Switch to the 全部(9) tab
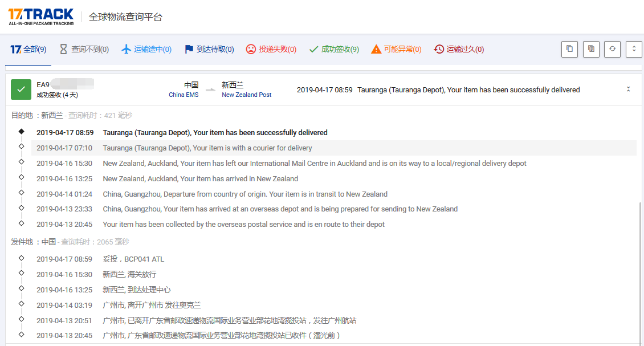Screen dimensions: 644x346 [28, 50]
